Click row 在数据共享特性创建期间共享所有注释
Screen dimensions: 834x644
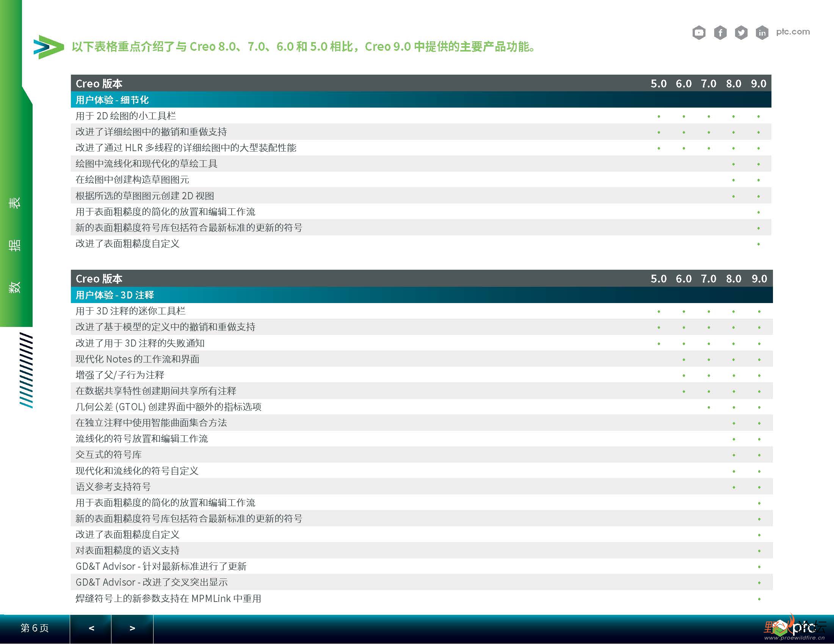click(422, 391)
